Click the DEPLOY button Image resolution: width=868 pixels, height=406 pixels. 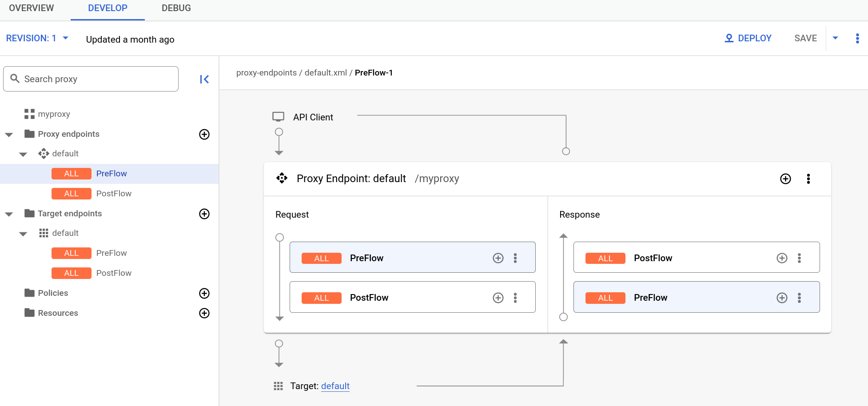click(x=748, y=38)
